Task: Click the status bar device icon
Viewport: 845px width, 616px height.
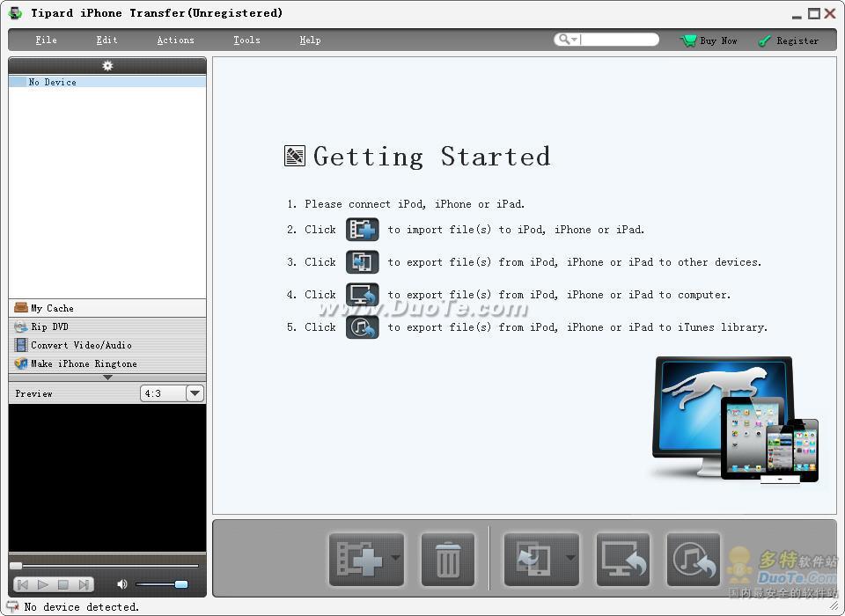Action: (x=13, y=606)
